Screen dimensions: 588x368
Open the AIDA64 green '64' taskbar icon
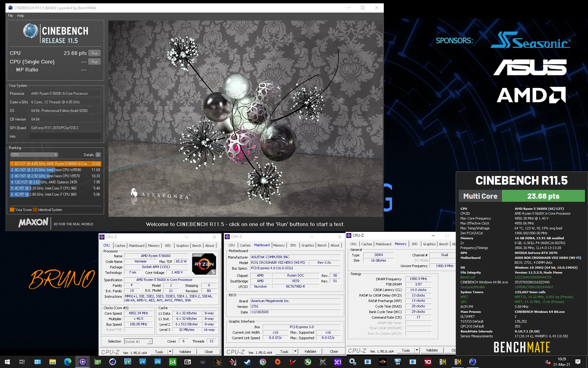[172, 362]
